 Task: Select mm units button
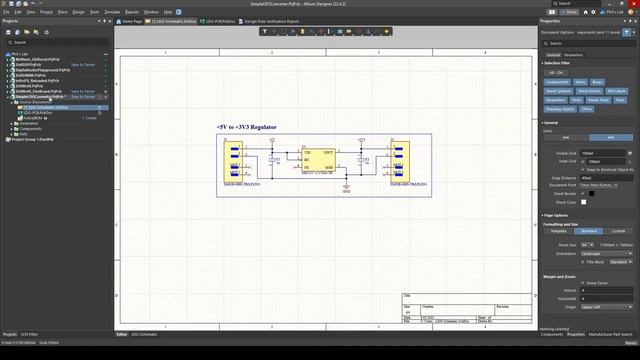(566, 138)
